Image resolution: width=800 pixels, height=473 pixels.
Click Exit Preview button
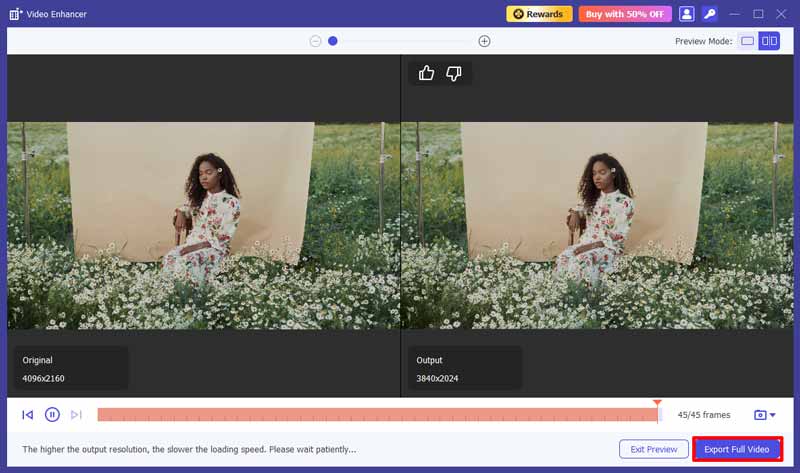tap(654, 450)
